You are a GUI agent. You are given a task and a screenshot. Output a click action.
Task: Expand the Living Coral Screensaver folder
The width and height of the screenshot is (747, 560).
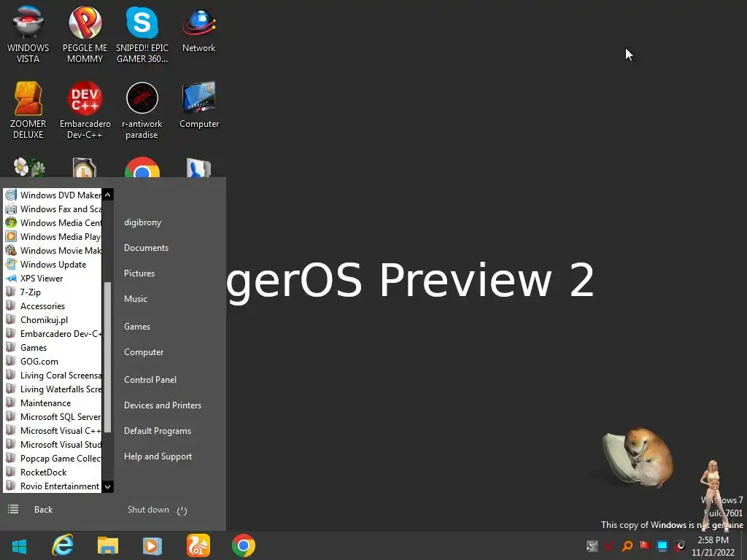[53, 376]
